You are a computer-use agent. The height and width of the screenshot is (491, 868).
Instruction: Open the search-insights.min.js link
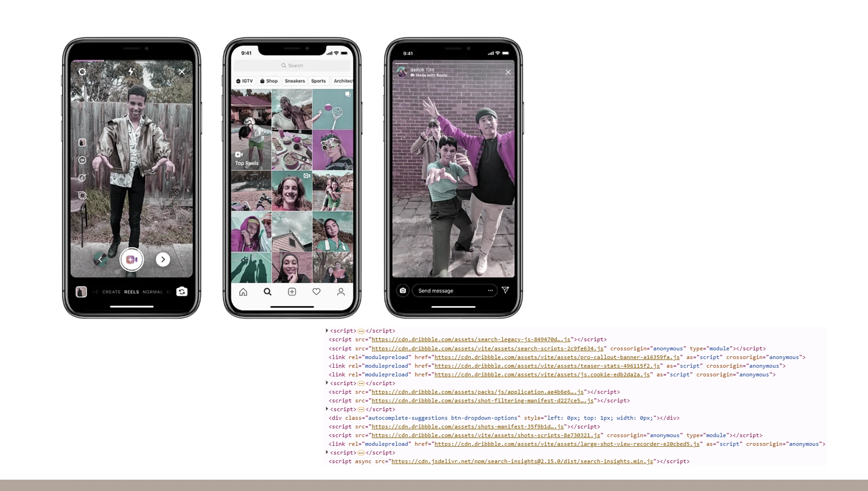(x=522, y=461)
